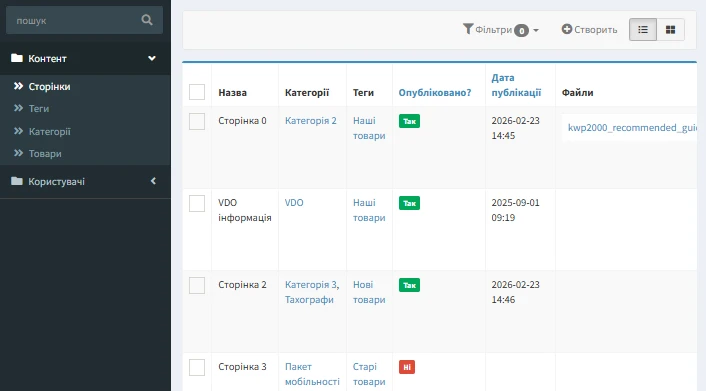Click the double-arrow icon beside Теги
Screen dimensions: 706x391
click(x=18, y=108)
